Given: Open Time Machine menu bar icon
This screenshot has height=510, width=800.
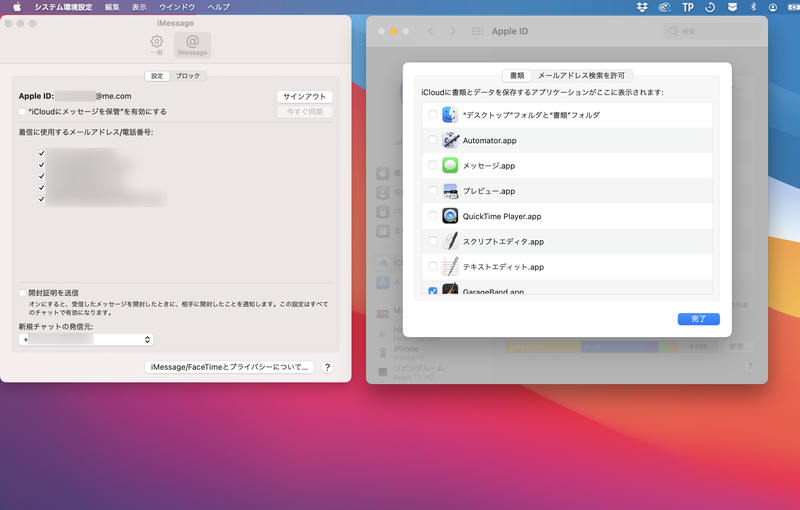Looking at the screenshot, I should click(710, 7).
